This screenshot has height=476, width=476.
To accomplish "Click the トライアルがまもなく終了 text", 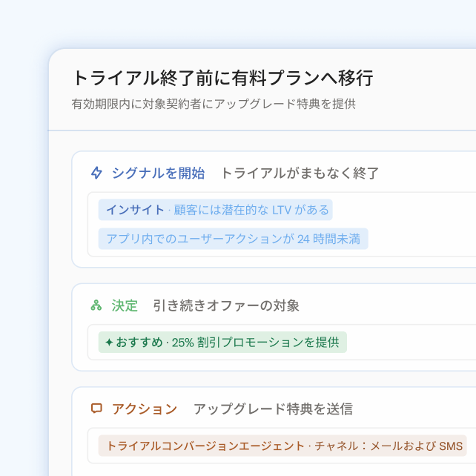I will (300, 173).
